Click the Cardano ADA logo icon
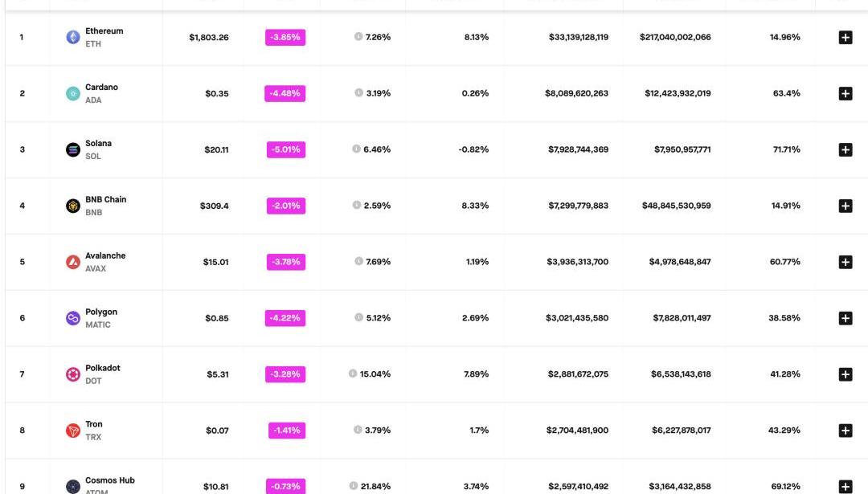 pyautogui.click(x=73, y=93)
